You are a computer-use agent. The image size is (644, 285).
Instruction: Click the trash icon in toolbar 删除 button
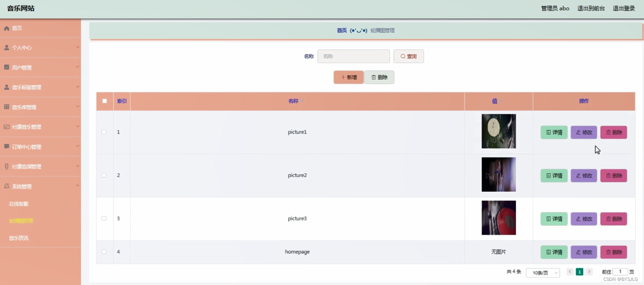(374, 77)
